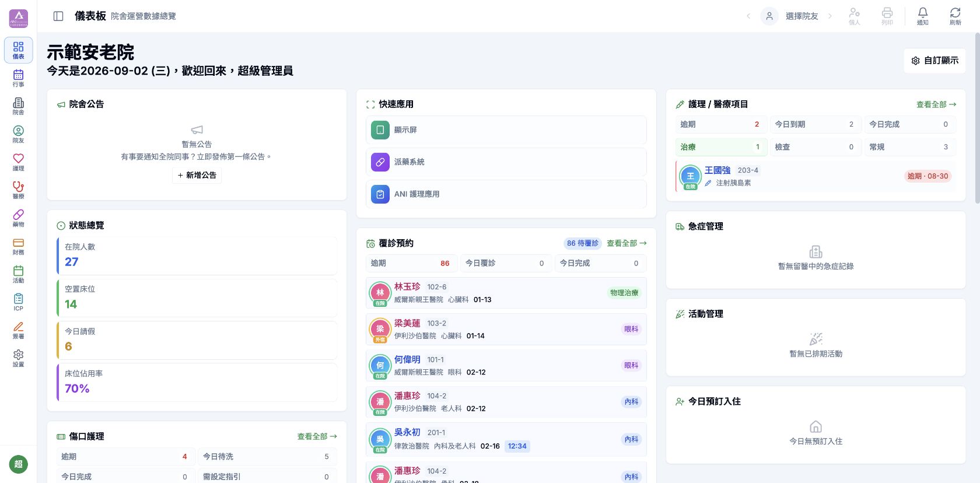This screenshot has height=483, width=980.
Task: Open user avatar 超 at bottom left
Action: click(19, 464)
